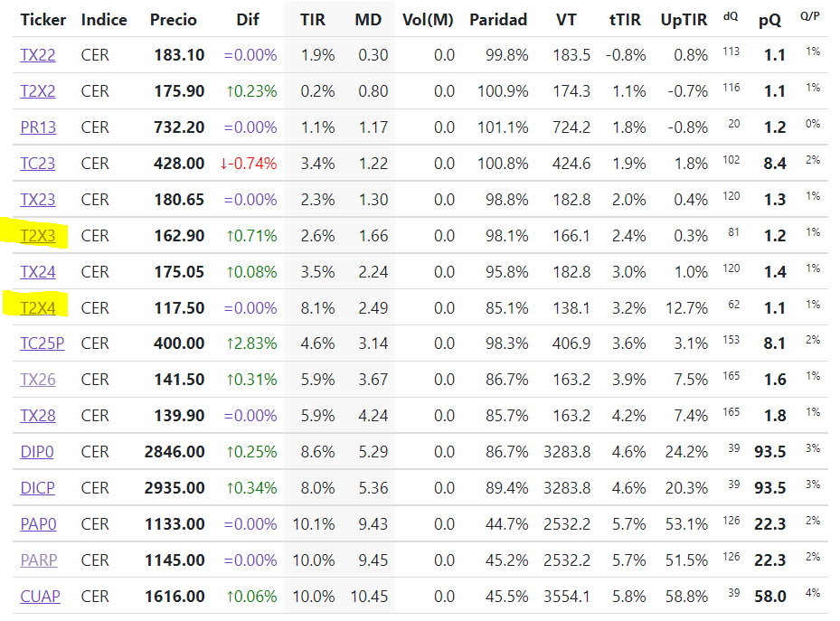Click price 1145.00 in PARP row

(x=175, y=560)
